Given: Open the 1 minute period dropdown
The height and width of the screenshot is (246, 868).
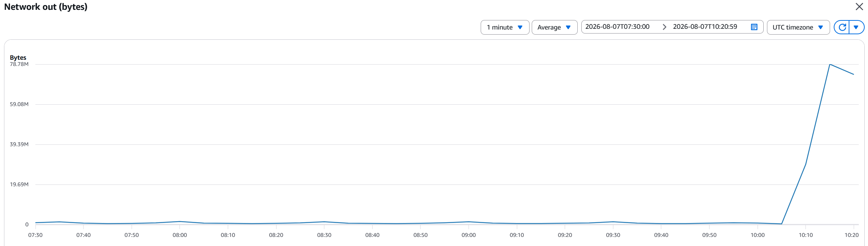Looking at the screenshot, I should pos(505,27).
